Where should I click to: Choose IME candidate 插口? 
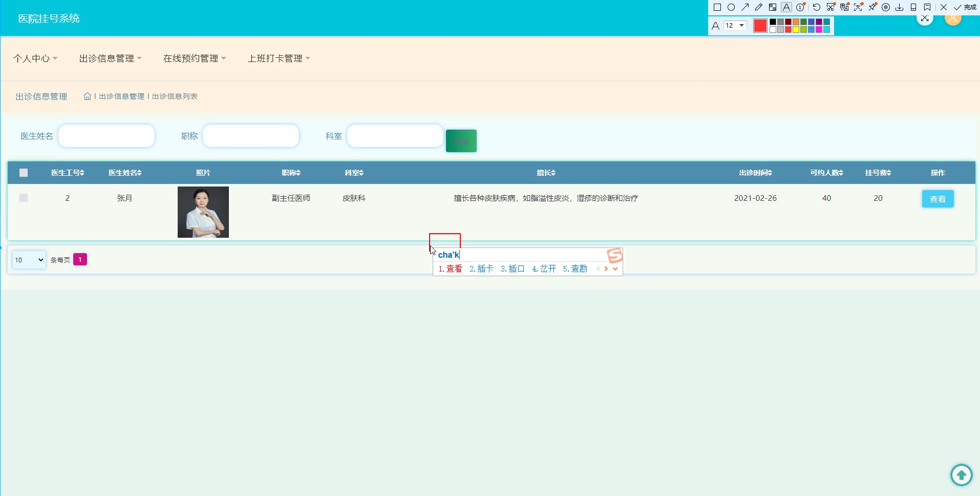513,269
